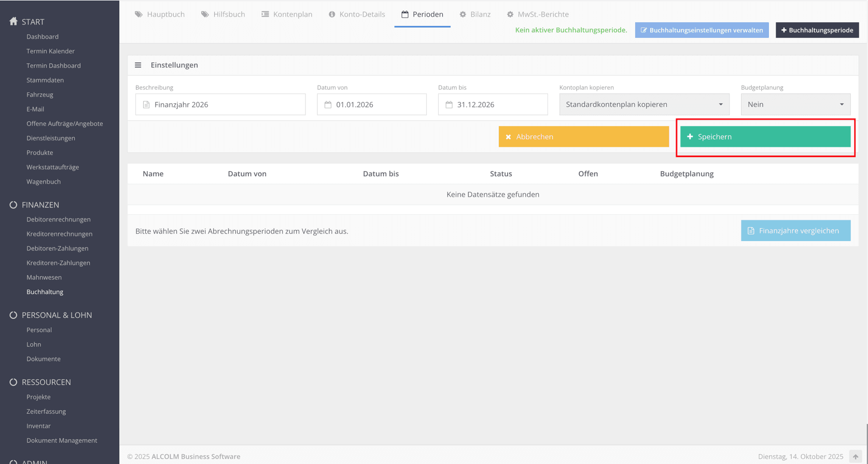This screenshot has width=868, height=464.
Task: Click the Beschreibung field with Finanzjahr 2026
Action: click(220, 104)
